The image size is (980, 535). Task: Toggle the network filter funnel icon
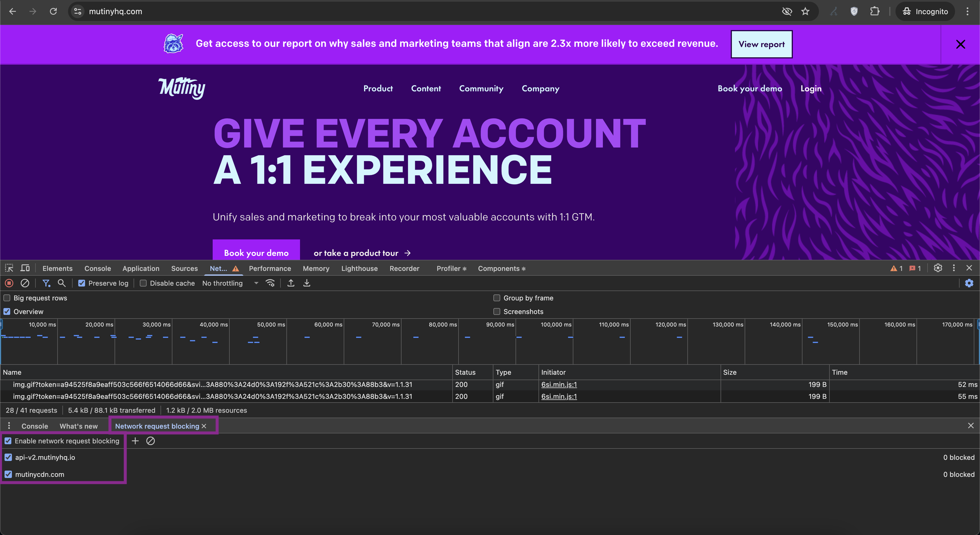(x=46, y=283)
